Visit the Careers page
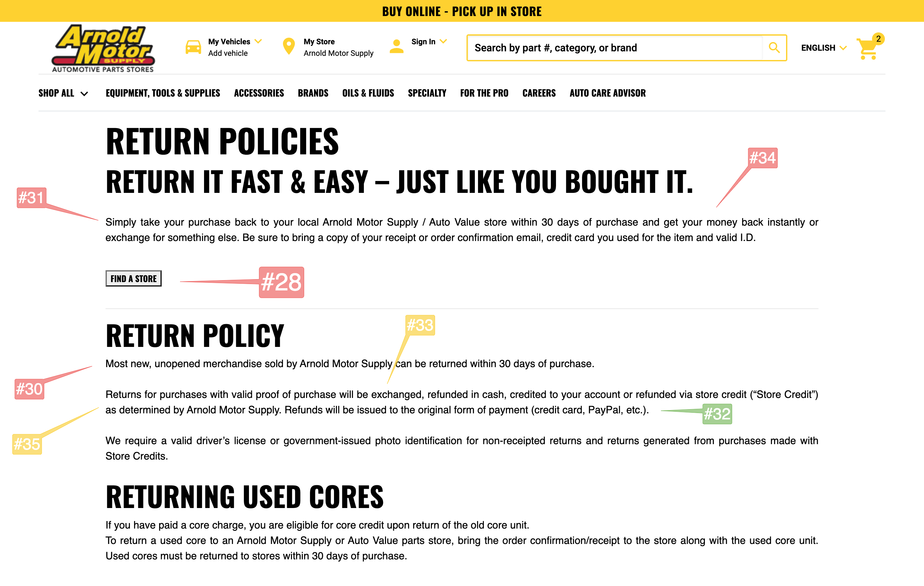Viewport: 924px width, 586px height. tap(539, 93)
